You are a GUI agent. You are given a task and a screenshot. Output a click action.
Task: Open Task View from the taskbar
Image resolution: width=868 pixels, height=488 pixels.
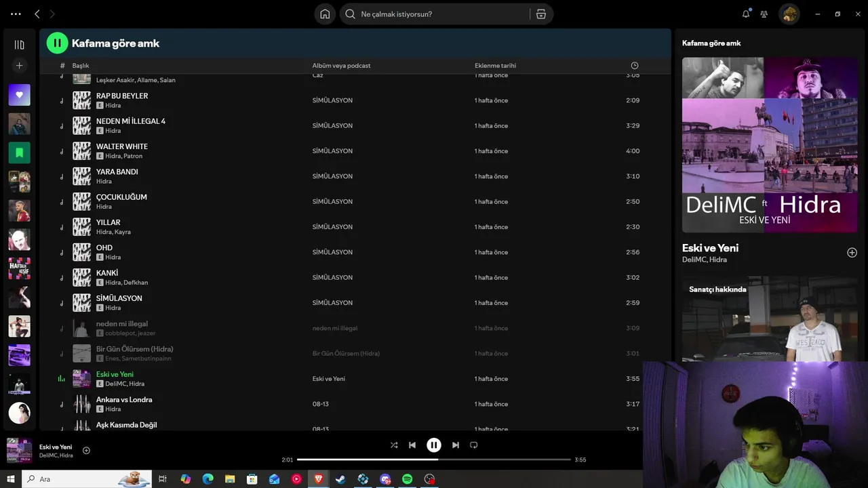[x=163, y=479]
